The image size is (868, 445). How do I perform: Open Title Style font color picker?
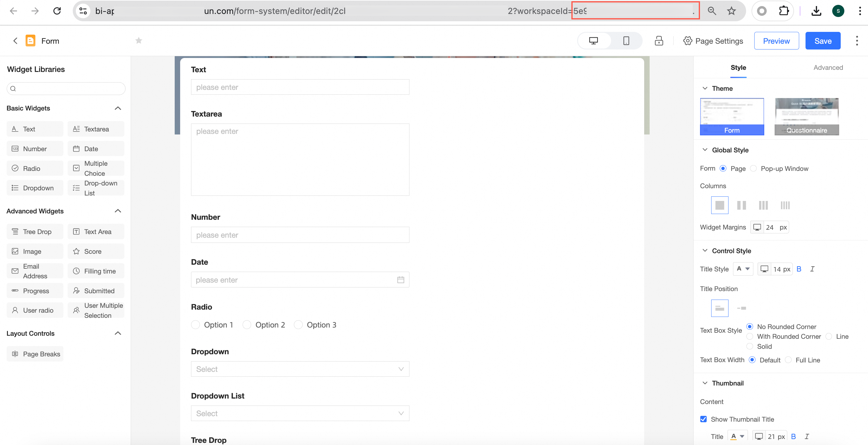coord(743,269)
